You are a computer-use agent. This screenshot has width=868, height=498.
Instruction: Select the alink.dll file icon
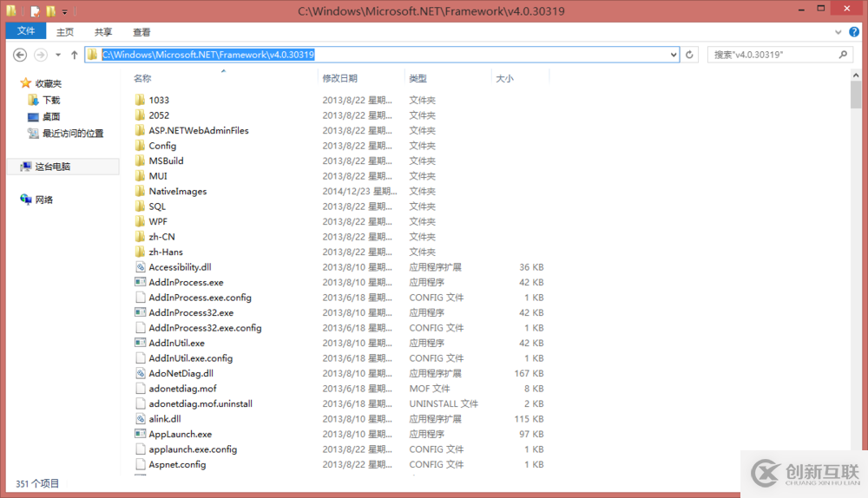click(x=141, y=419)
